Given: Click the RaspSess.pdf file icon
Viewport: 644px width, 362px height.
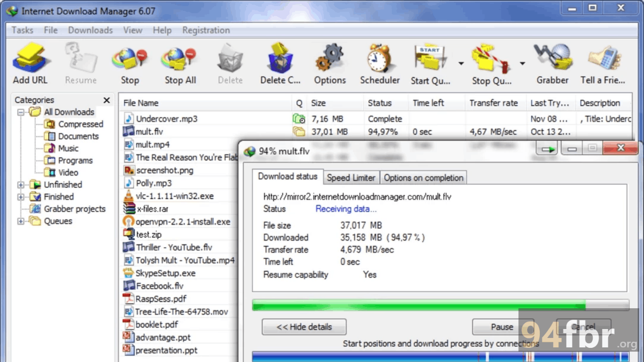Looking at the screenshot, I should click(128, 298).
